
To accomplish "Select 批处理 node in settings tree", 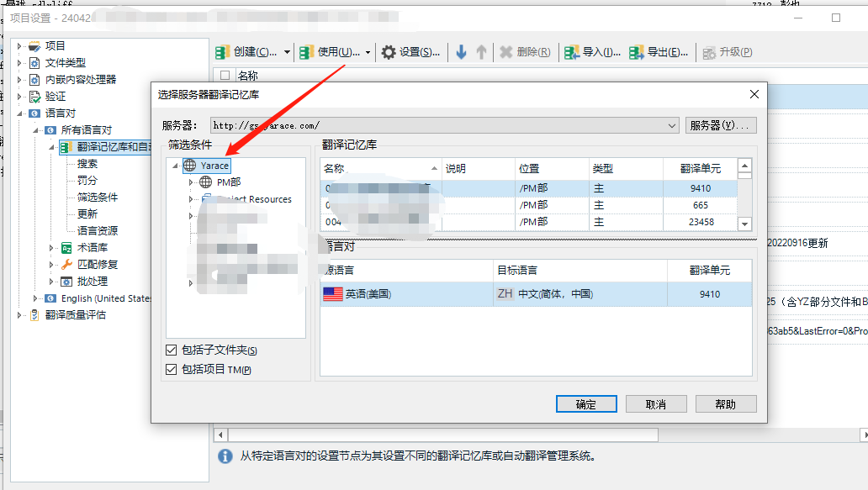I will pyautogui.click(x=92, y=282).
